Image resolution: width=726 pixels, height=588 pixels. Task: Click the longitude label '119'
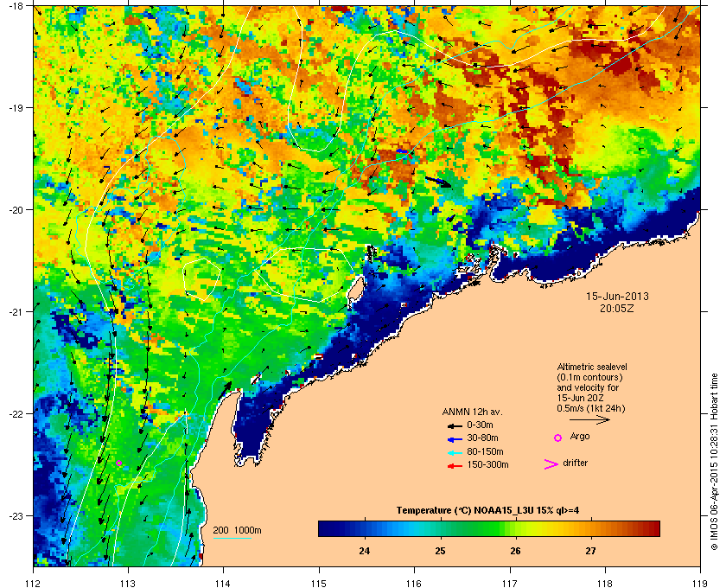click(700, 583)
